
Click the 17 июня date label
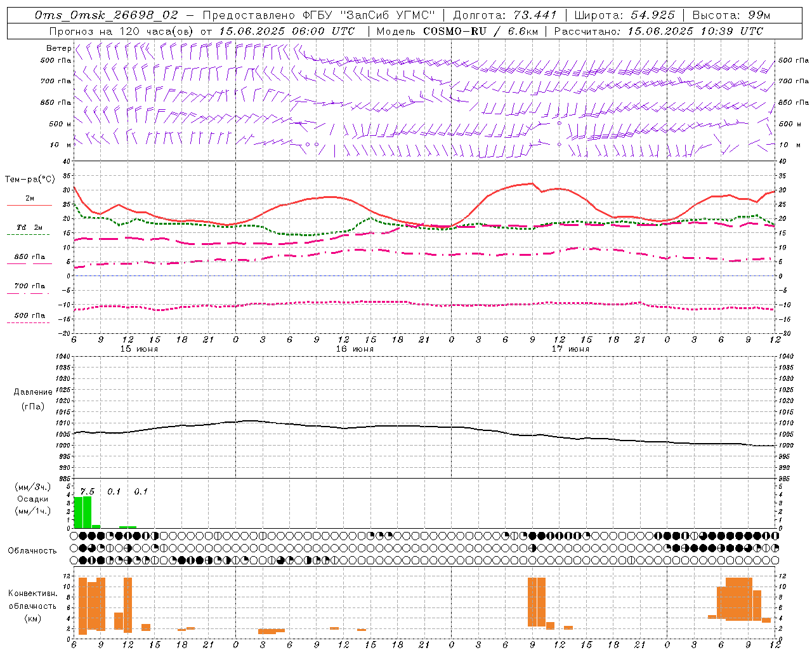tap(570, 349)
